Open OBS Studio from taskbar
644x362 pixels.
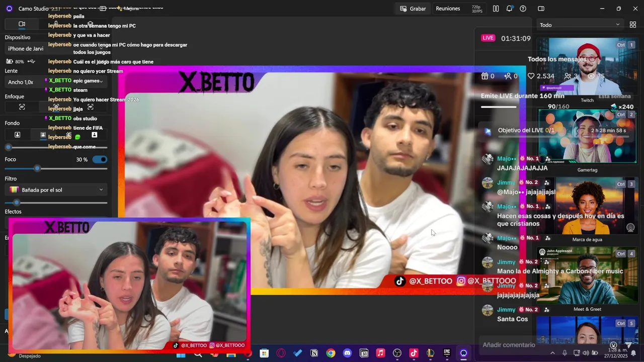tap(397, 353)
